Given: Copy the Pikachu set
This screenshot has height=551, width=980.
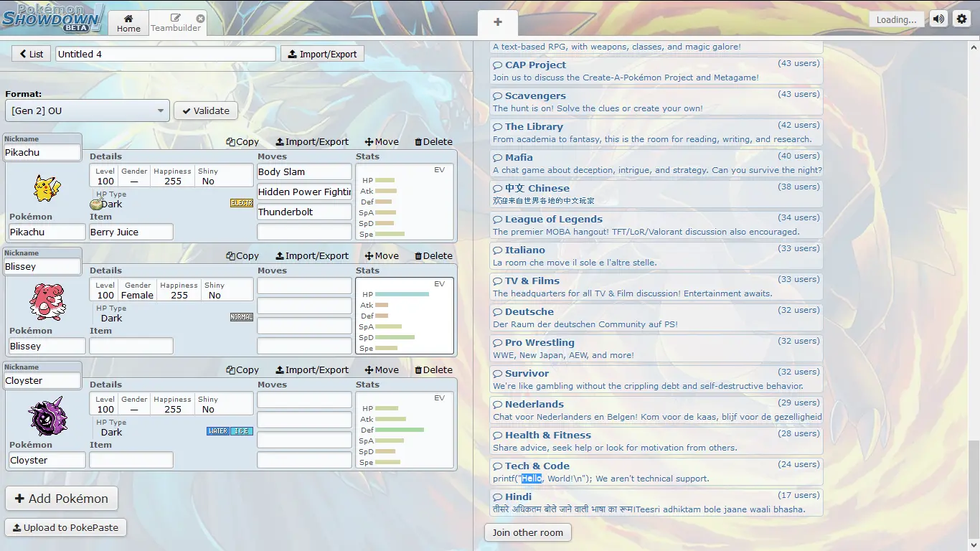Looking at the screenshot, I should 242,142.
